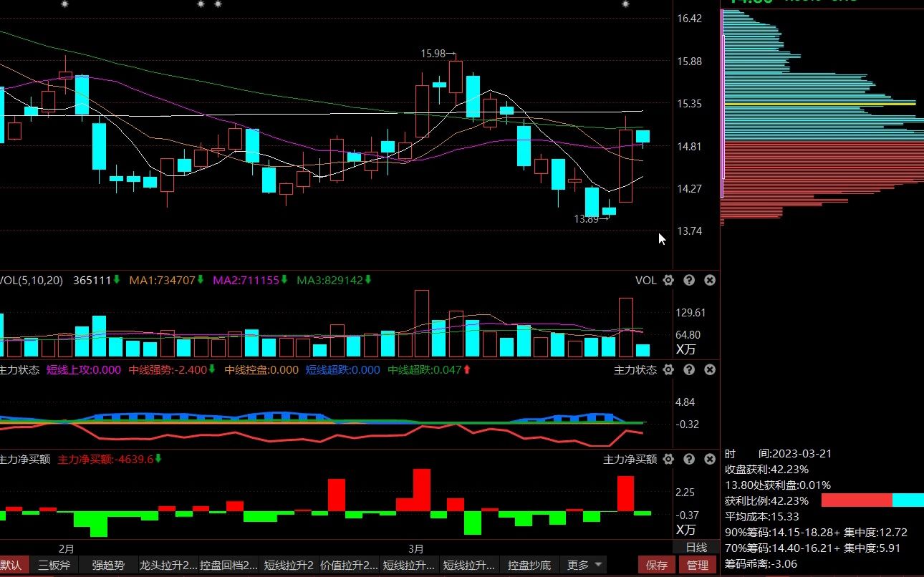Screen dimensions: 924x577
Task: Click the 短线上攻:0.000 indicator value
Action: pyautogui.click(x=84, y=370)
